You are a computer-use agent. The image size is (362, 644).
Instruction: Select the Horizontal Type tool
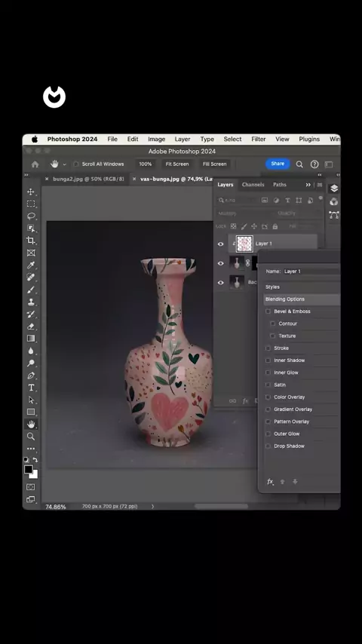click(x=31, y=388)
